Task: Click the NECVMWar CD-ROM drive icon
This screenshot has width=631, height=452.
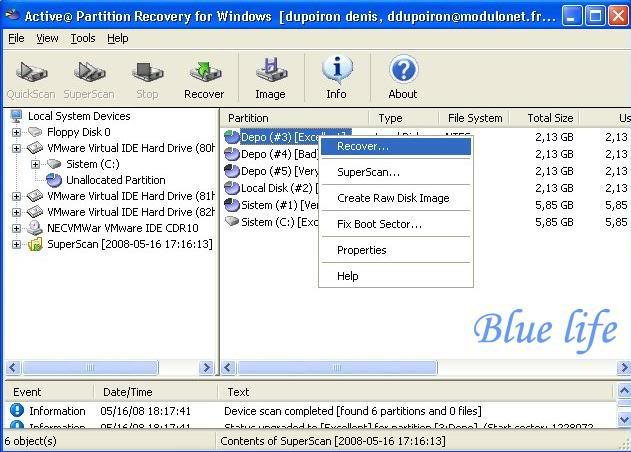Action: [35, 228]
